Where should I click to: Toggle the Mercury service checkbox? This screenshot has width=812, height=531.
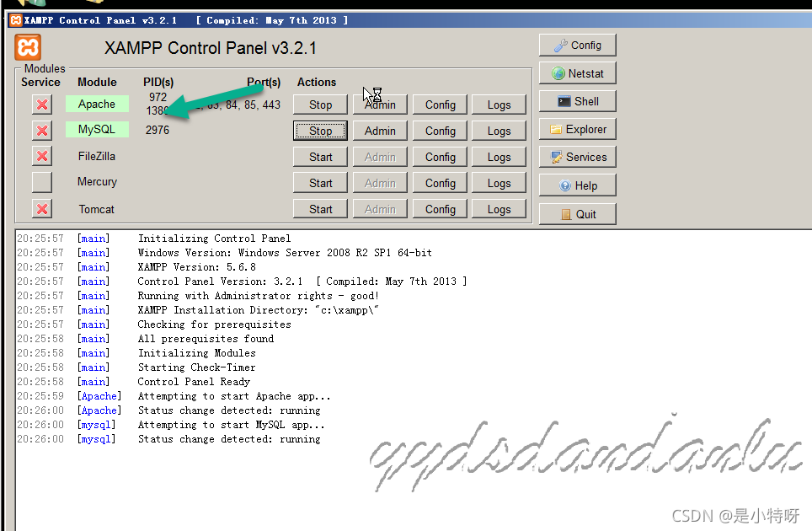pos(42,182)
